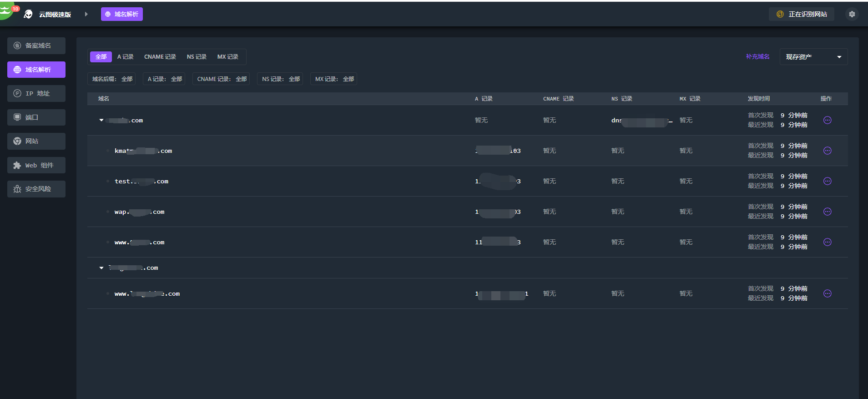Switch to the A 记录 tab
The image size is (868, 399).
[x=125, y=57]
